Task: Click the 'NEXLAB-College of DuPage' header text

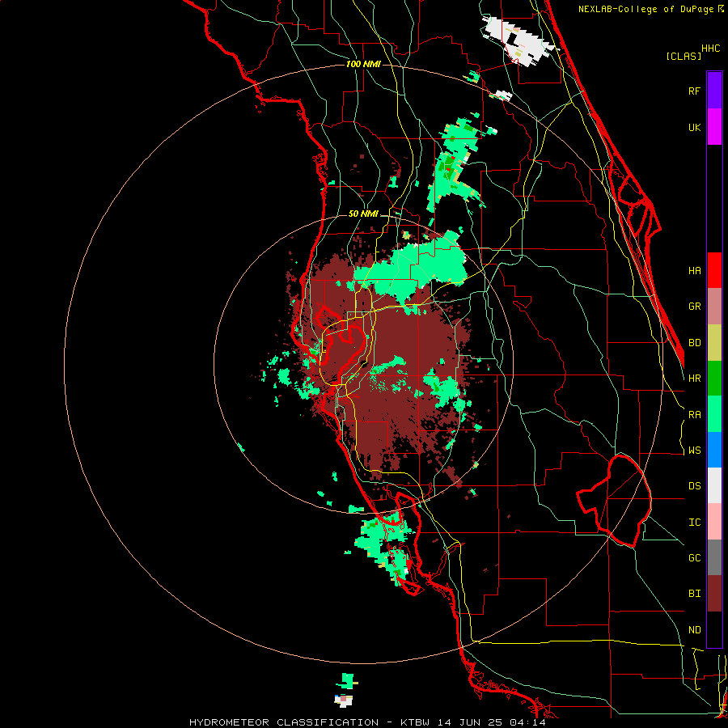Action: [646, 9]
